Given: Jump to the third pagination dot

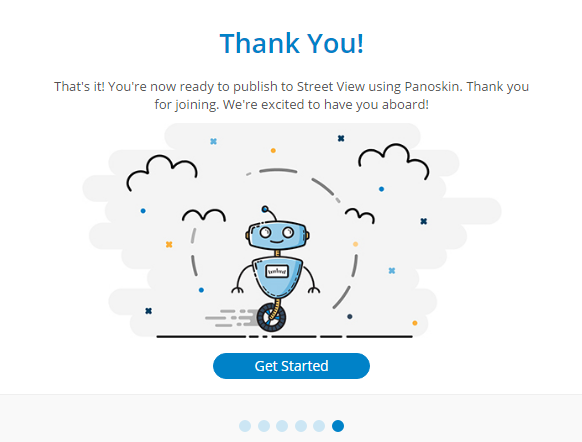Looking at the screenshot, I should click(282, 426).
